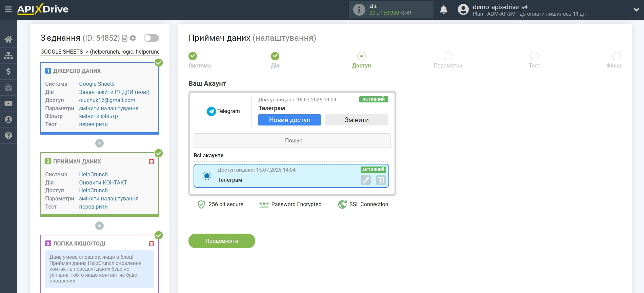The width and height of the screenshot is (644, 293).
Task: Open the connections sitemap icon in the sidebar
Action: tap(8, 55)
